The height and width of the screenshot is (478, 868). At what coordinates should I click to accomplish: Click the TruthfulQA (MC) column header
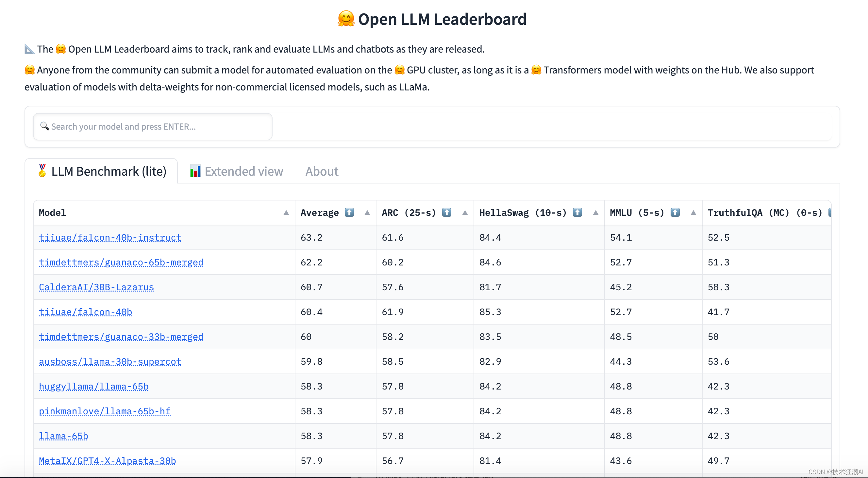point(764,213)
